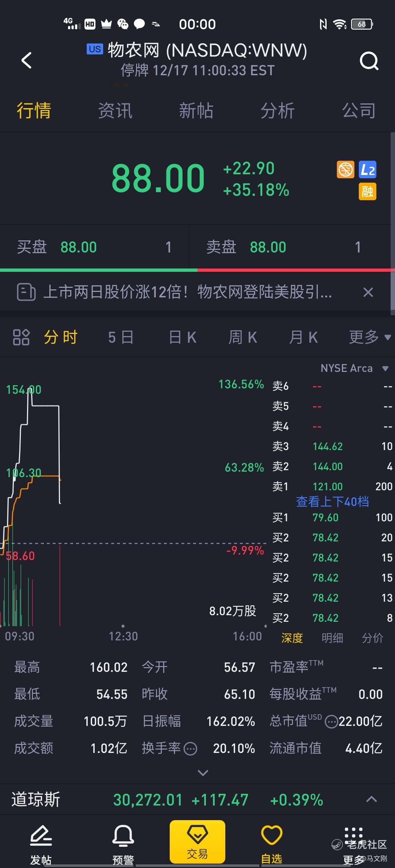
Task: Tap the orange 融 margin badge
Action: [x=368, y=191]
